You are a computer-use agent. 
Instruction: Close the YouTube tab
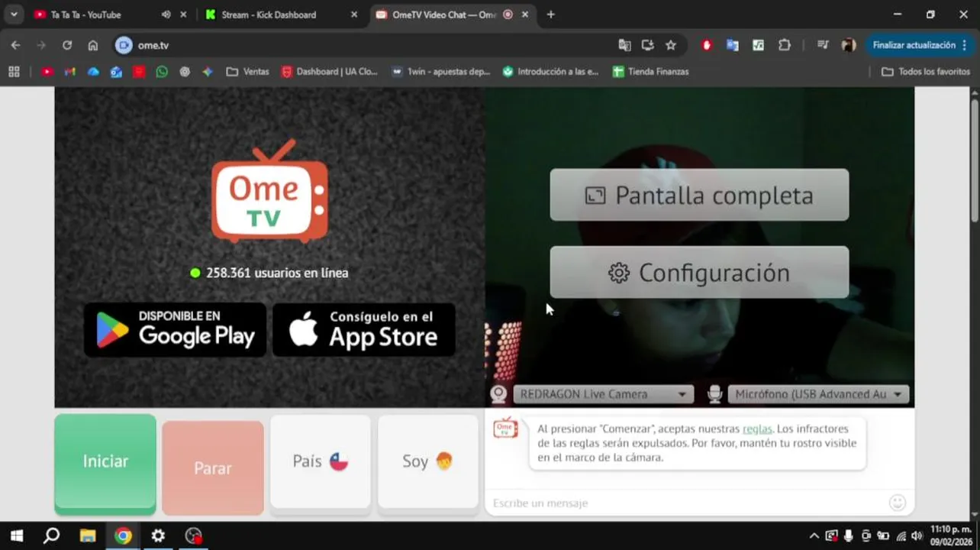(184, 15)
